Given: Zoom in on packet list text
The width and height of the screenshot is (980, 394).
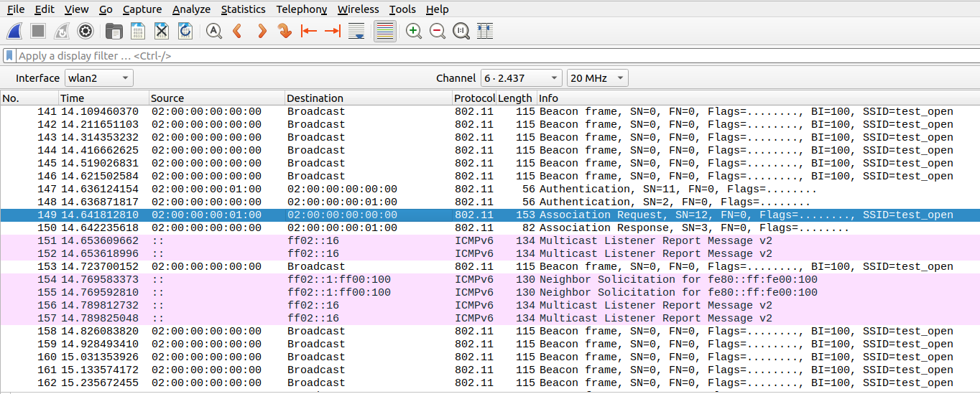Looking at the screenshot, I should pos(414,31).
